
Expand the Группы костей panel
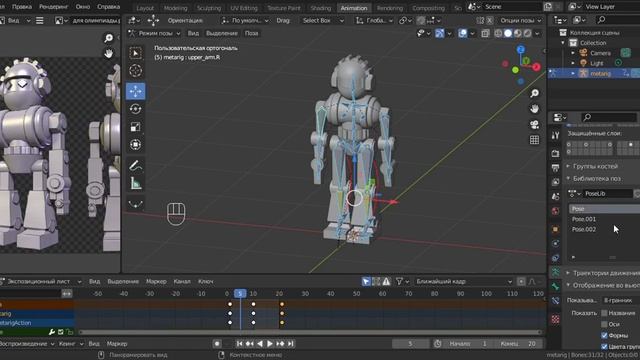(595, 166)
